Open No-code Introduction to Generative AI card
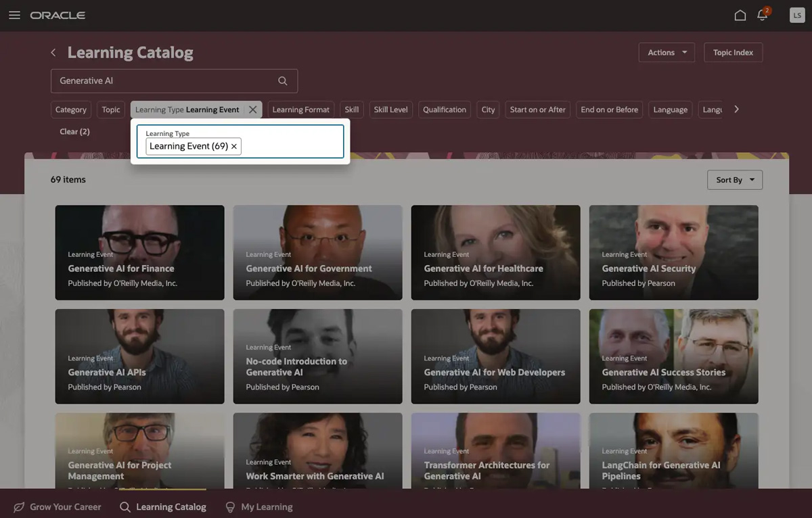Image resolution: width=812 pixels, height=518 pixels. coord(317,356)
